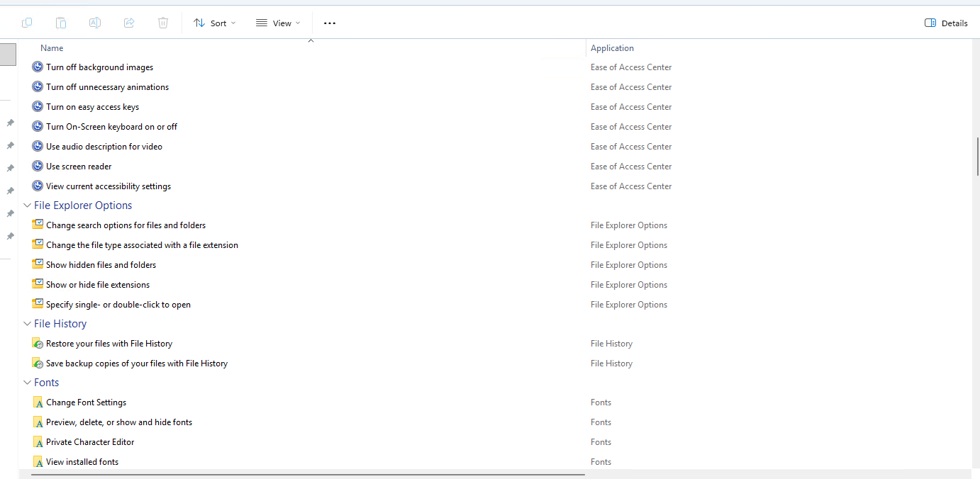Click the File History icon beside 'Restore your files'
This screenshot has height=479, width=980.
point(37,343)
